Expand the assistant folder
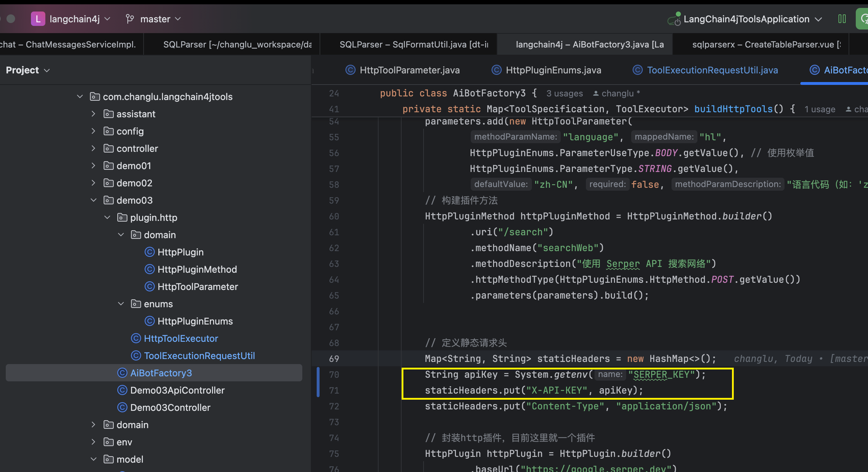The width and height of the screenshot is (868, 472). [x=94, y=114]
